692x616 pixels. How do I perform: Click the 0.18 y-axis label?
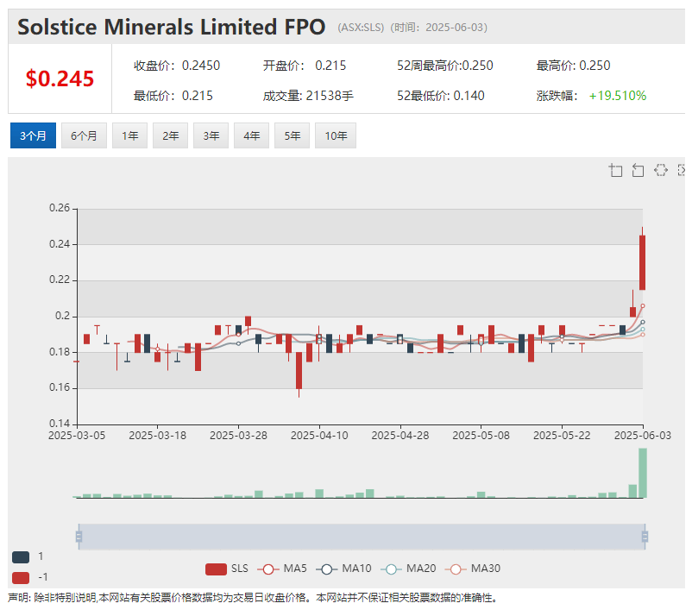click(x=60, y=352)
